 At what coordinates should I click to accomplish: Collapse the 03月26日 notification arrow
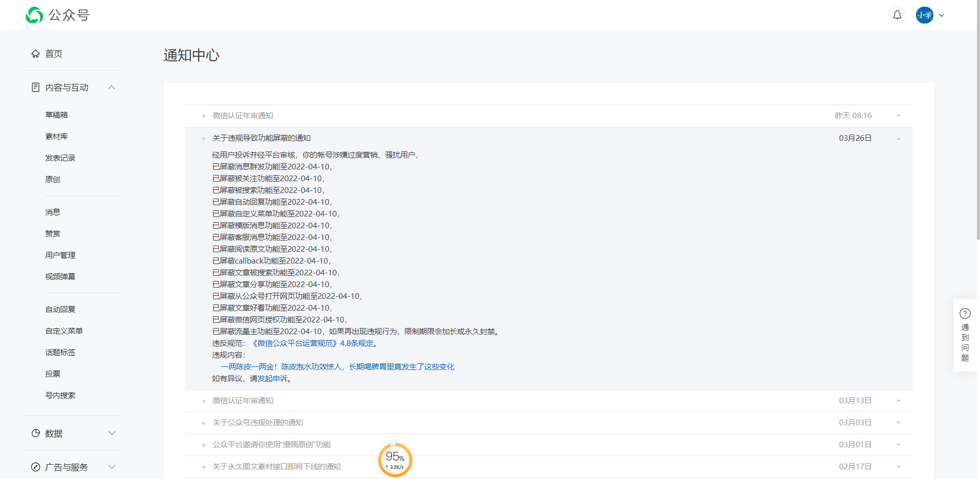click(899, 138)
